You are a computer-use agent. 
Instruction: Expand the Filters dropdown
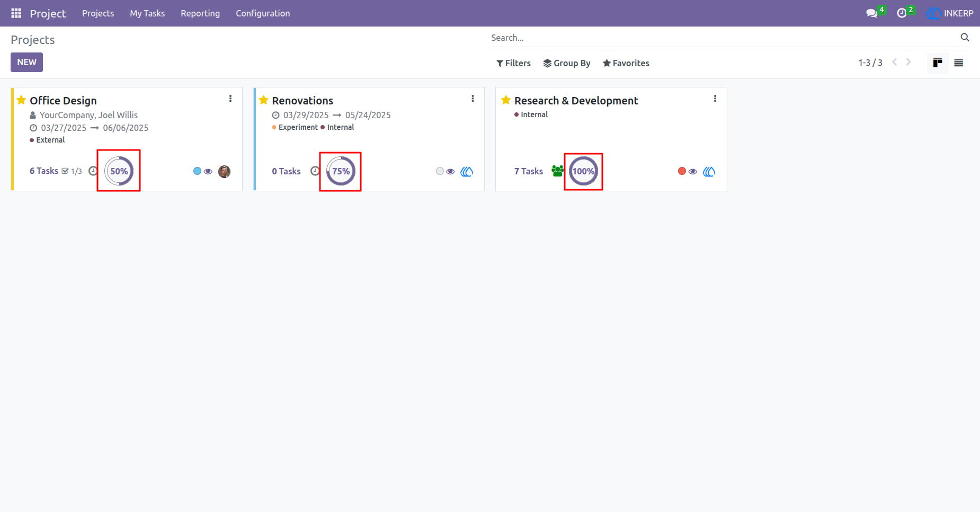[x=513, y=63]
